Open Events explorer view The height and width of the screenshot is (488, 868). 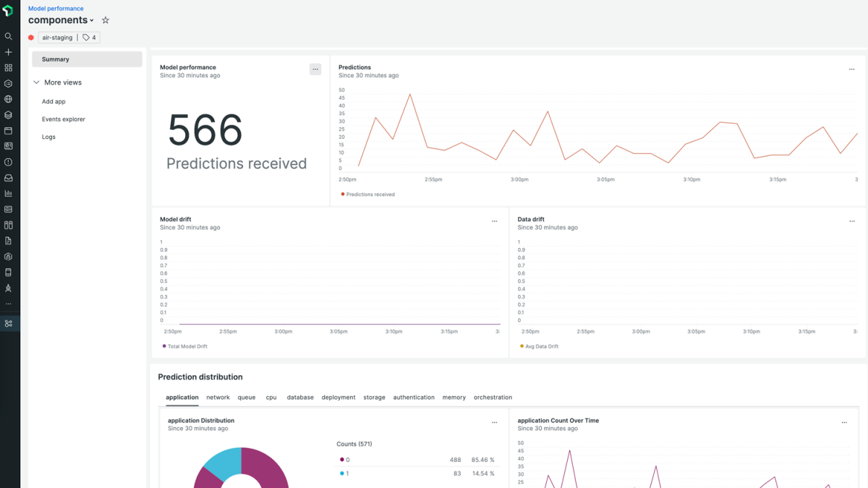pyautogui.click(x=64, y=119)
